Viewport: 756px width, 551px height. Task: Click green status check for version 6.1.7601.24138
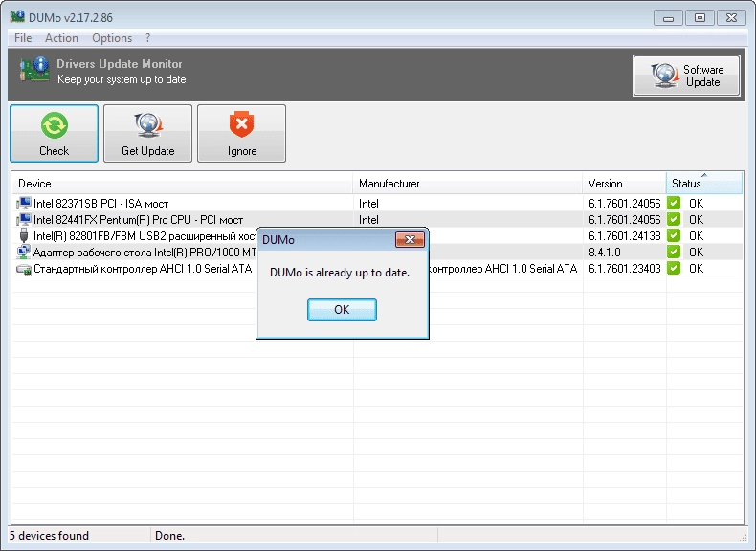coord(674,235)
